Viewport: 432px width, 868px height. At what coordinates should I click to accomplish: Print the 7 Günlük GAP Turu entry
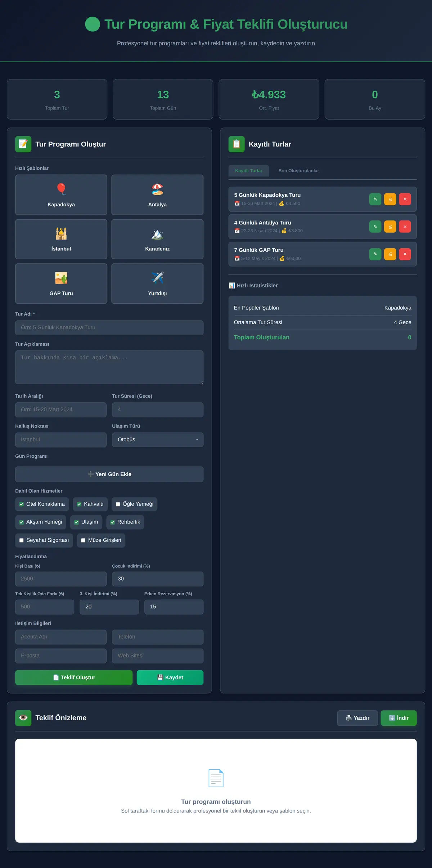coord(390,254)
